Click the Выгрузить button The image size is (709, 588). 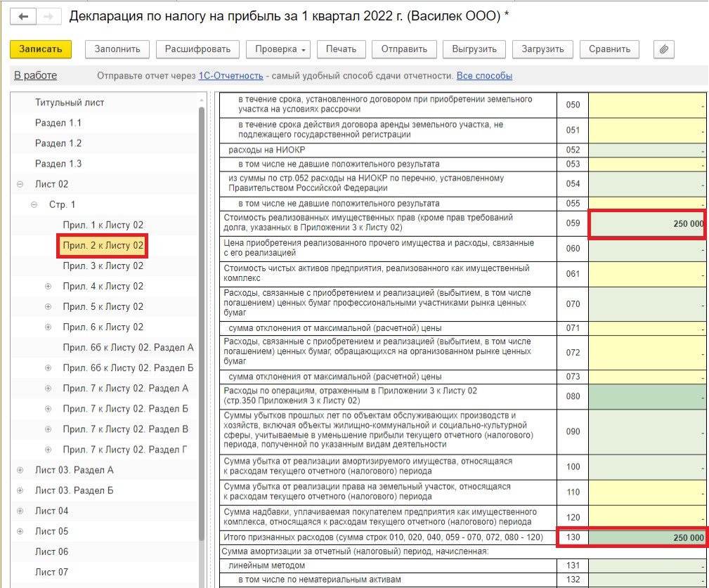[x=474, y=49]
